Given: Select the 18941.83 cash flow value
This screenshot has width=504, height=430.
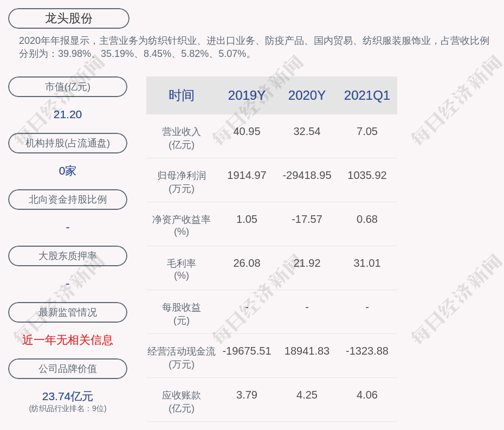Looking at the screenshot, I should tap(307, 351).
